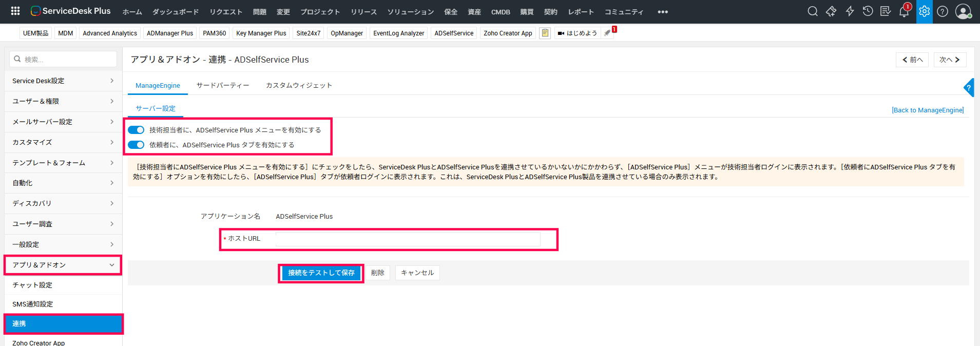Open ADManager Plus shortcut
The image size is (980, 346).
(170, 33)
